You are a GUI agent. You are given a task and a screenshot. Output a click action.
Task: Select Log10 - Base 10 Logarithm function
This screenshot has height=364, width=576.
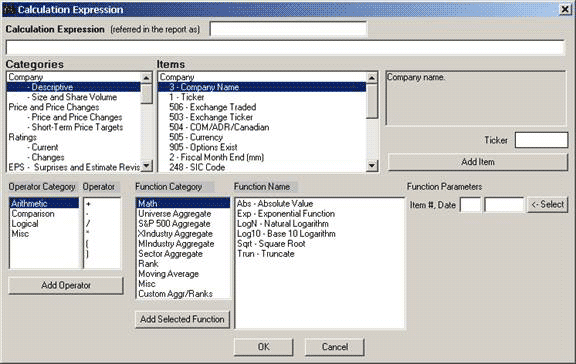[320, 234]
